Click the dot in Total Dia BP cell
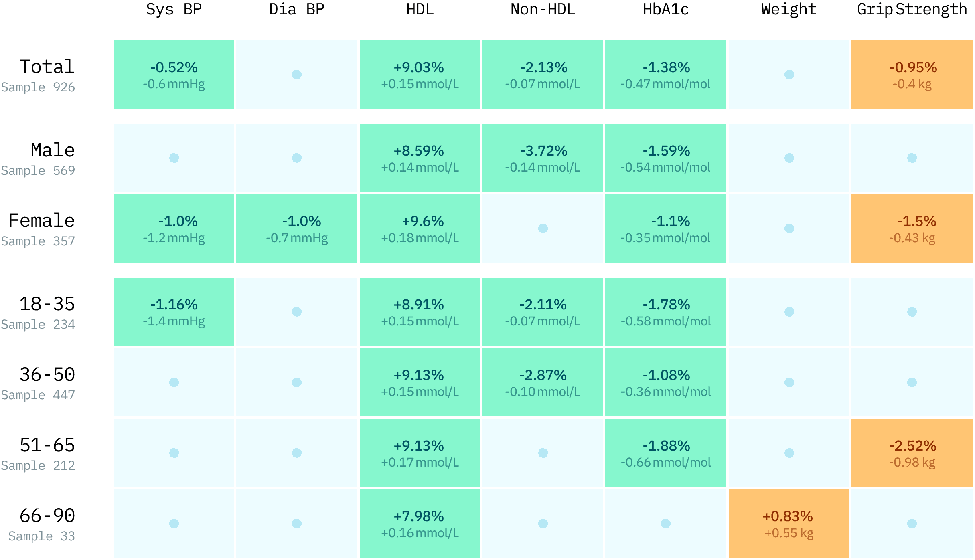Viewport: 975px width, 560px height. pyautogui.click(x=297, y=75)
